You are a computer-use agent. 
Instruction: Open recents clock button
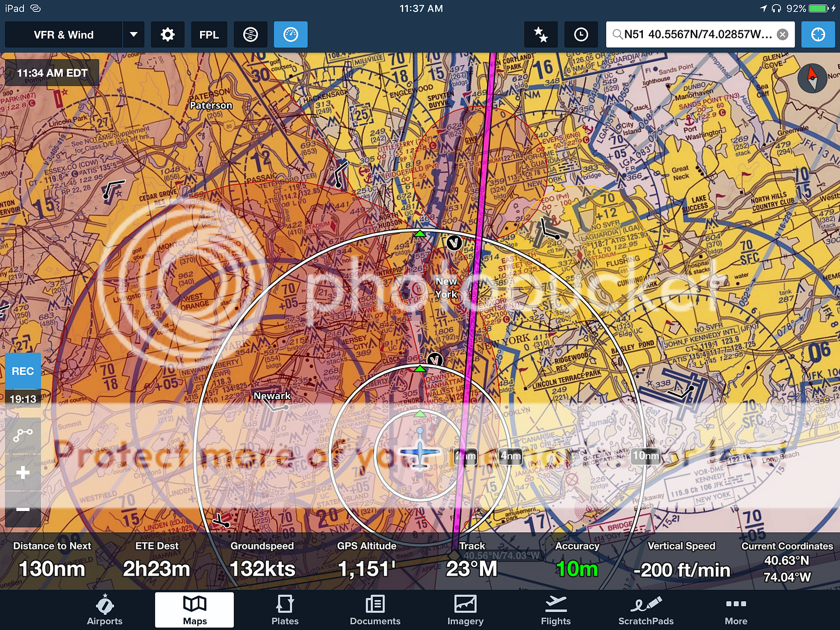pyautogui.click(x=581, y=35)
